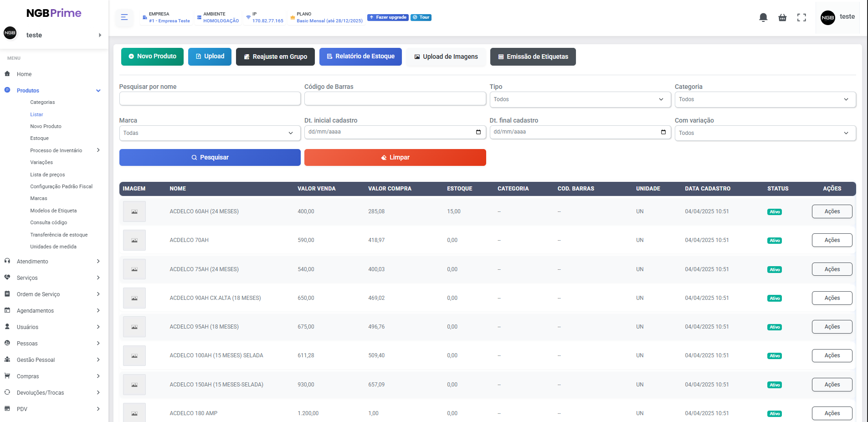The width and height of the screenshot is (868, 422).
Task: Open Estoque in the Produtos submenu
Action: 39,138
